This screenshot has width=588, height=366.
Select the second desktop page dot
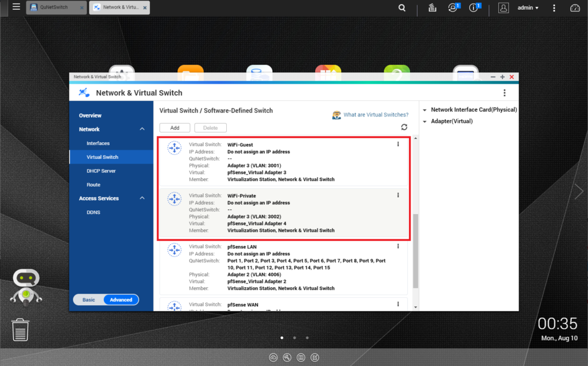click(295, 338)
